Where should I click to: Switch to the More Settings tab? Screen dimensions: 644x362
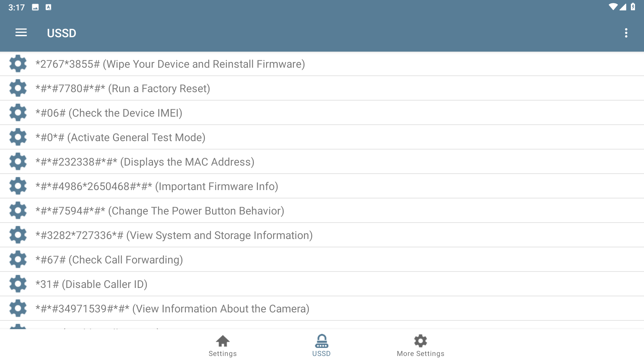(420, 345)
